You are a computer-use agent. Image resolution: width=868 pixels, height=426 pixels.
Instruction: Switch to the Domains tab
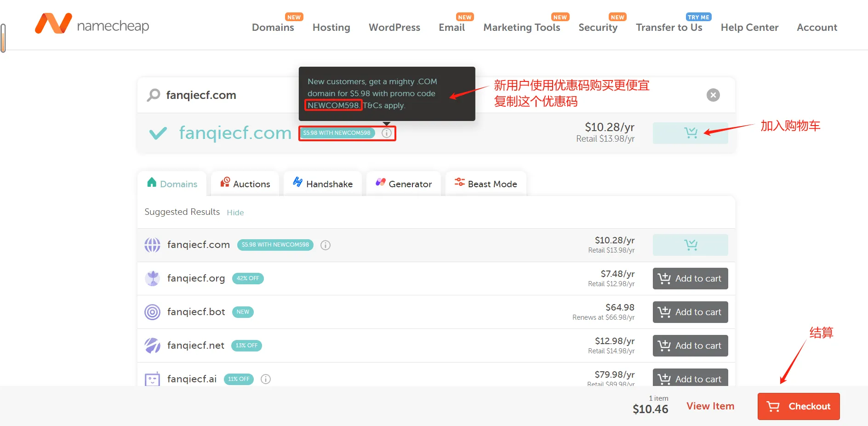172,184
